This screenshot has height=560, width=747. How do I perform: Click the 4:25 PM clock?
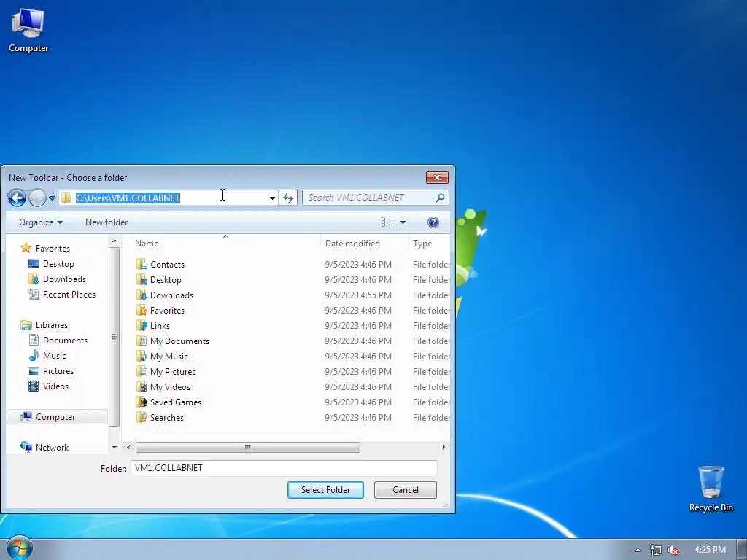pyautogui.click(x=710, y=550)
